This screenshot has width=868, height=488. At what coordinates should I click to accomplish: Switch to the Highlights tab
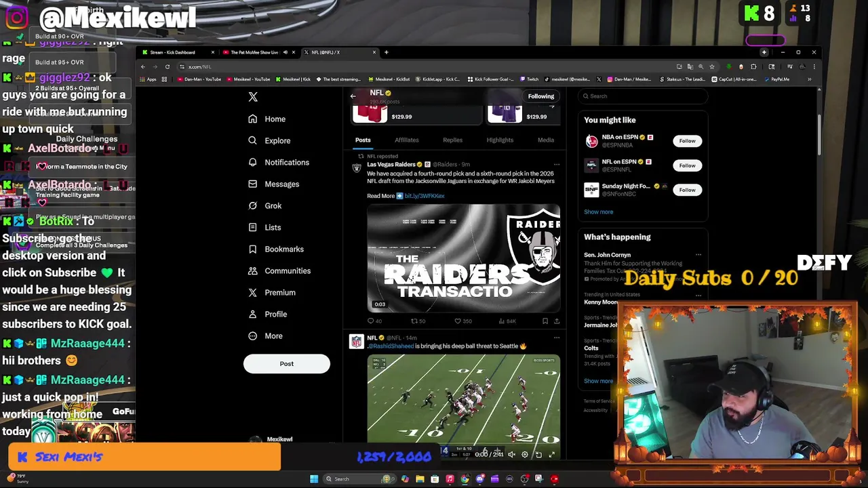(500, 140)
